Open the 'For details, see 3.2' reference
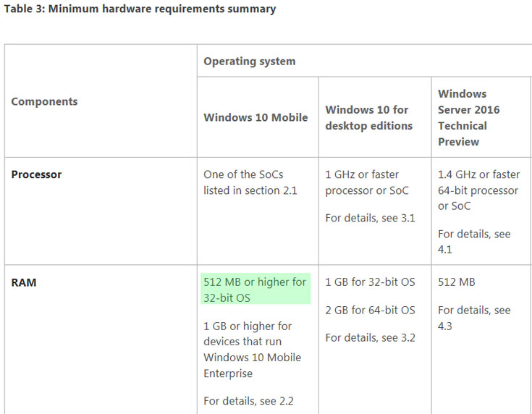Viewport: 532px width, 414px height. (x=370, y=338)
